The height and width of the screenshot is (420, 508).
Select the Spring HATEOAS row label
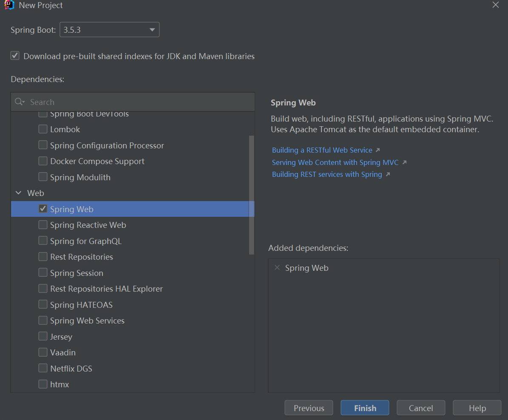point(81,305)
